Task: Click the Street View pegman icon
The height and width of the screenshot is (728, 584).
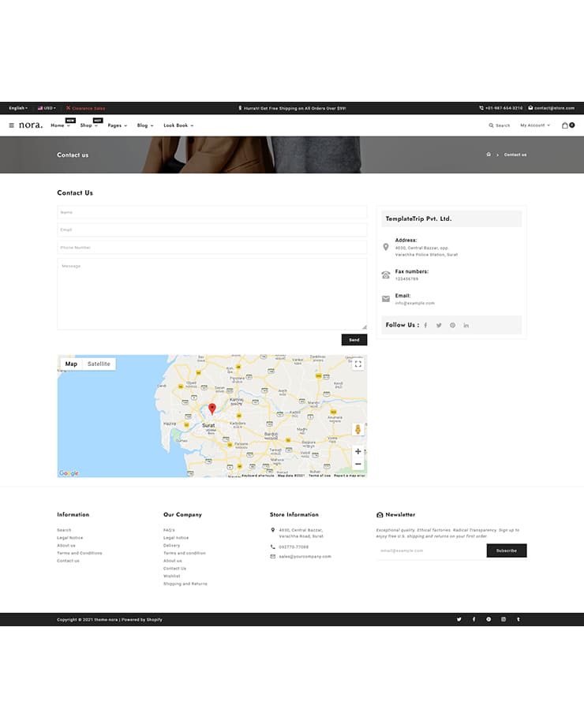Action: 358,429
